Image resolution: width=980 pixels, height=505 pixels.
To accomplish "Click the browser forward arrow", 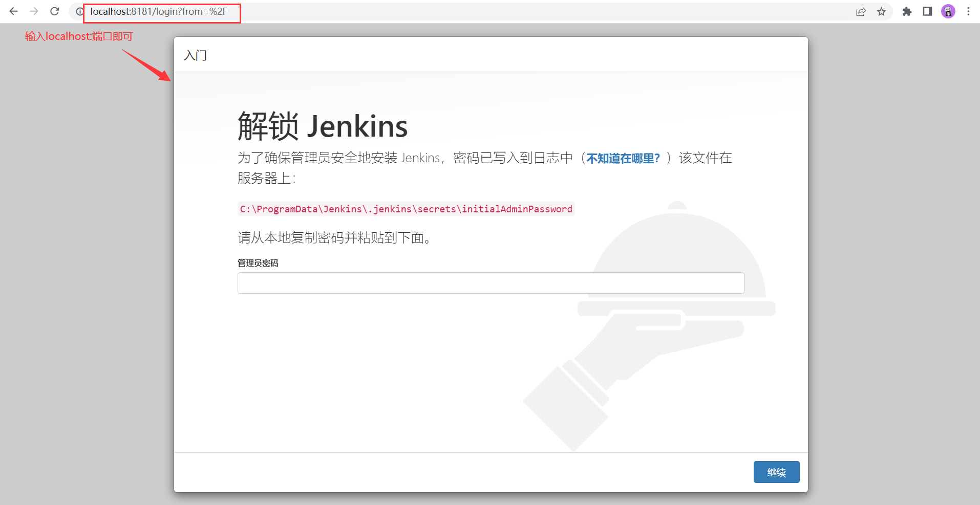I will 34,11.
